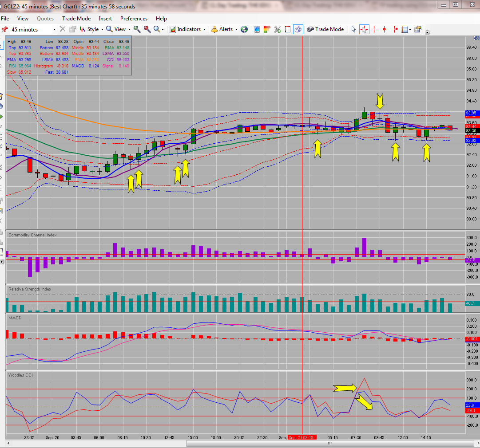Screen dimensions: 480x448
Task: Click the Indicators toolbar label
Action: pos(189,29)
